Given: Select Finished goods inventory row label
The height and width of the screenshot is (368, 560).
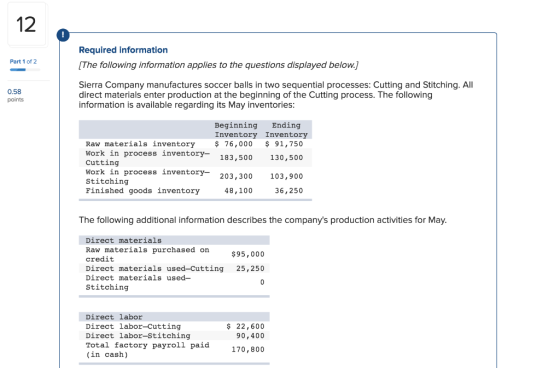Looking at the screenshot, I should coord(142,191).
